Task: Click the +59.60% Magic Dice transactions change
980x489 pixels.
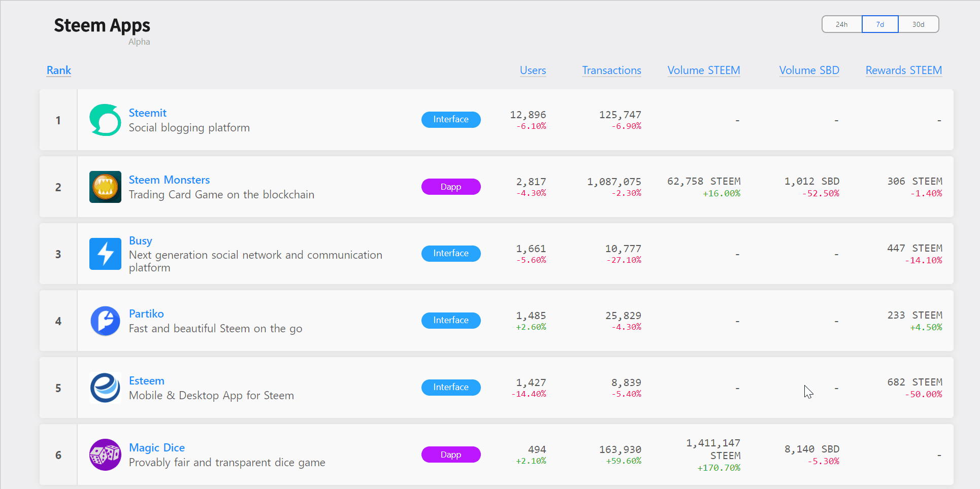Action: point(624,461)
